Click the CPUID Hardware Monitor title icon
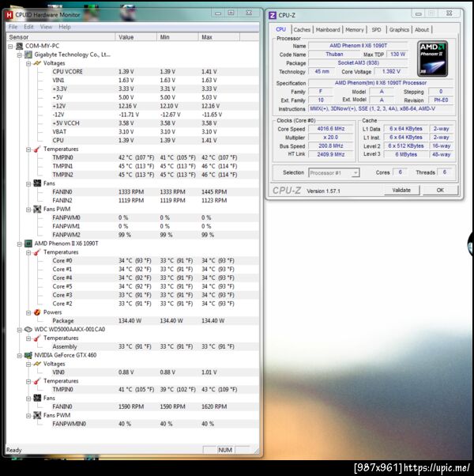Image resolution: width=474 pixels, height=476 pixels. (9, 15)
